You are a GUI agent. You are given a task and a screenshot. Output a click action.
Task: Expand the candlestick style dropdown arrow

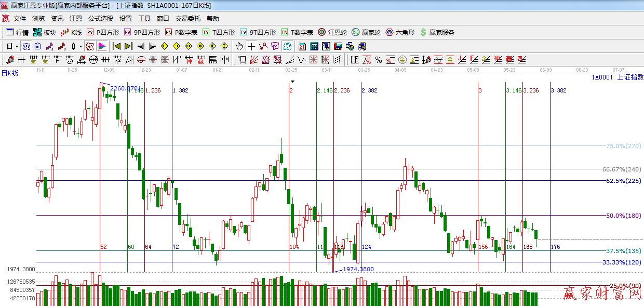[81, 46]
